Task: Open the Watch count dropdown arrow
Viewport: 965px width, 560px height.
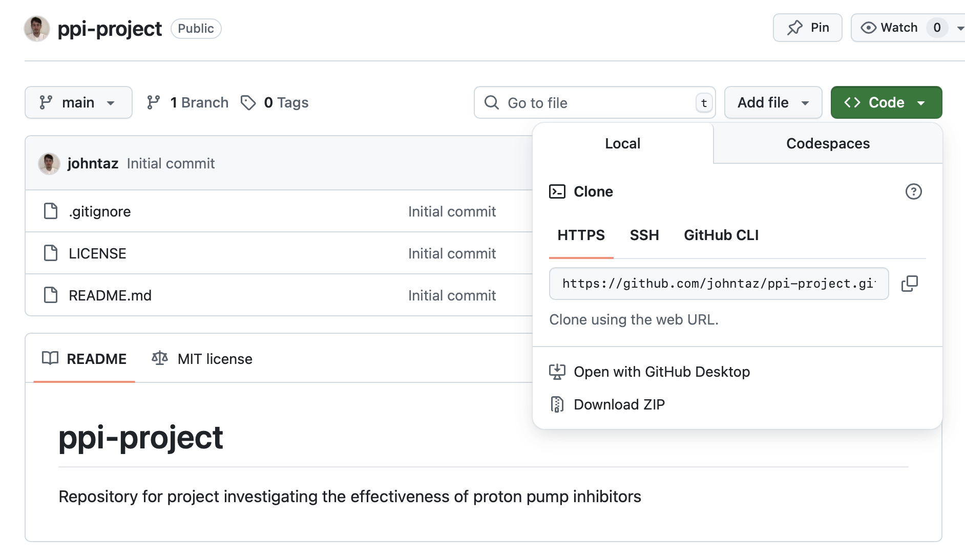Action: coord(960,28)
